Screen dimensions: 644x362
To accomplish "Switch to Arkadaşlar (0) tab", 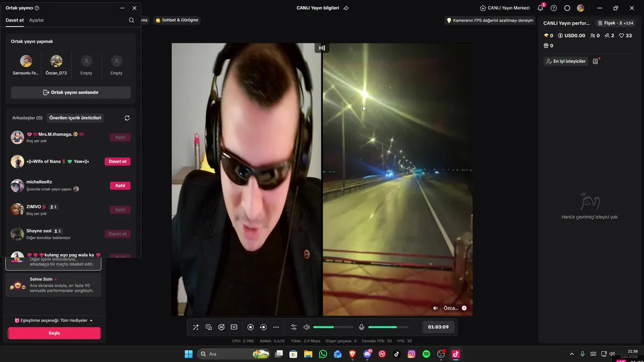I will (x=27, y=118).
